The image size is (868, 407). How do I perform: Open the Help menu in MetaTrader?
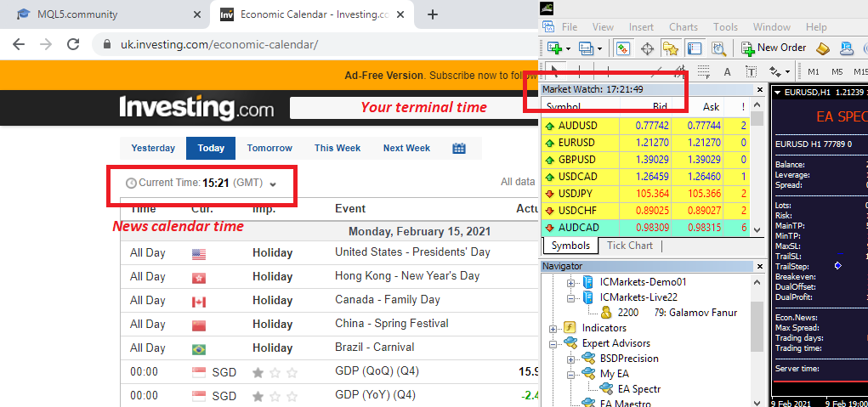816,27
